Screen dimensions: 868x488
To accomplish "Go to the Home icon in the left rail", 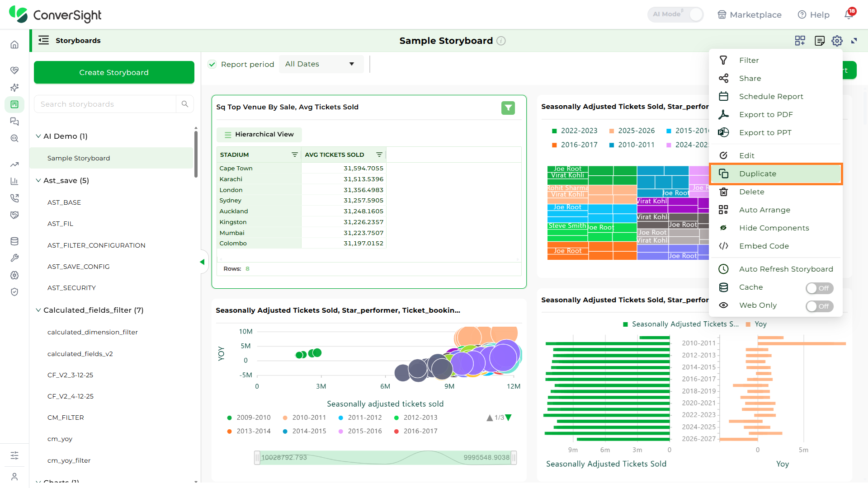I will [14, 44].
